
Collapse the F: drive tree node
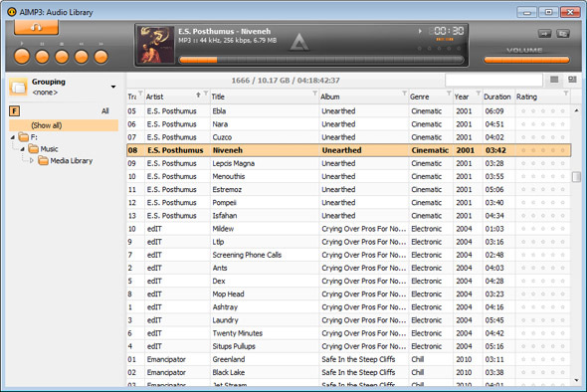(x=12, y=137)
